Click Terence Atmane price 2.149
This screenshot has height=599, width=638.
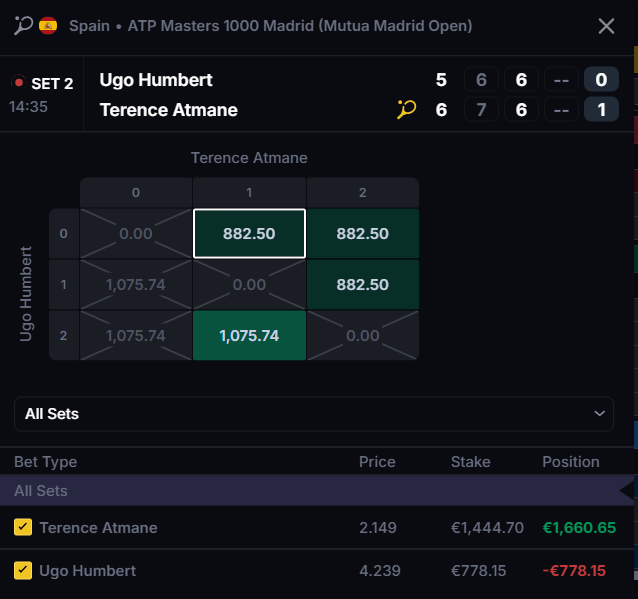point(378,528)
